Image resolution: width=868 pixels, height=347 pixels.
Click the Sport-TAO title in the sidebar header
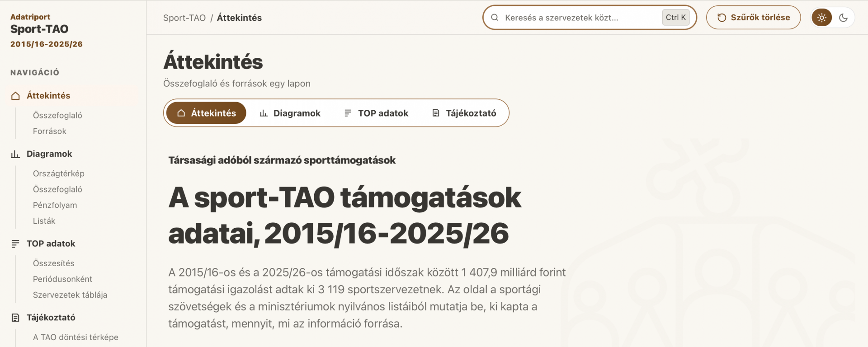tap(39, 29)
